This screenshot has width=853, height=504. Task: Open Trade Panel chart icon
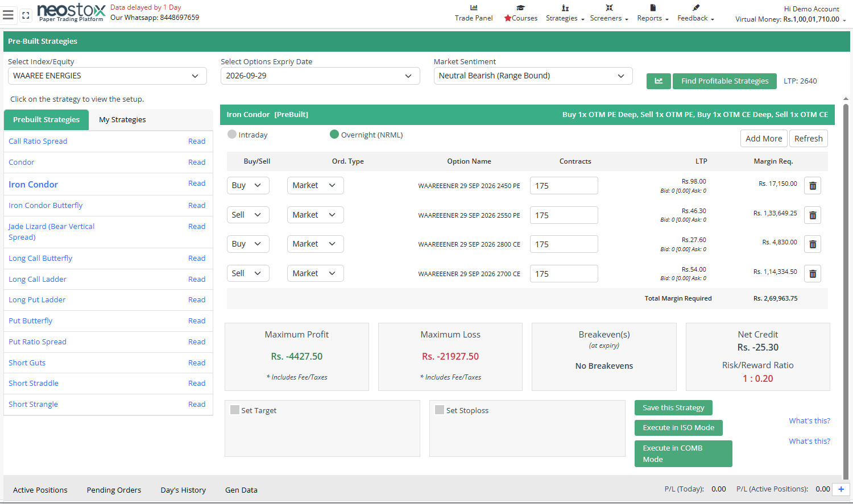(474, 7)
